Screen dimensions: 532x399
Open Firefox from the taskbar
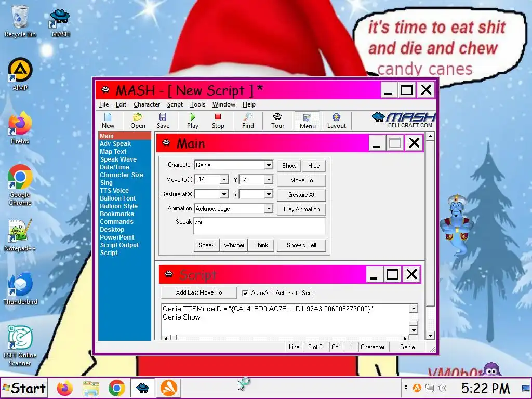65,388
